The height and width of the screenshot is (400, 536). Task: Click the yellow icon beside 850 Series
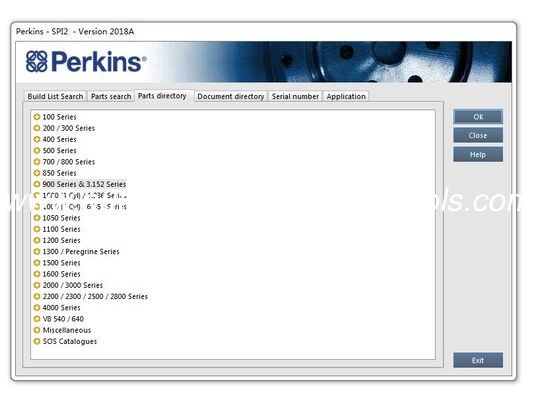pos(37,173)
